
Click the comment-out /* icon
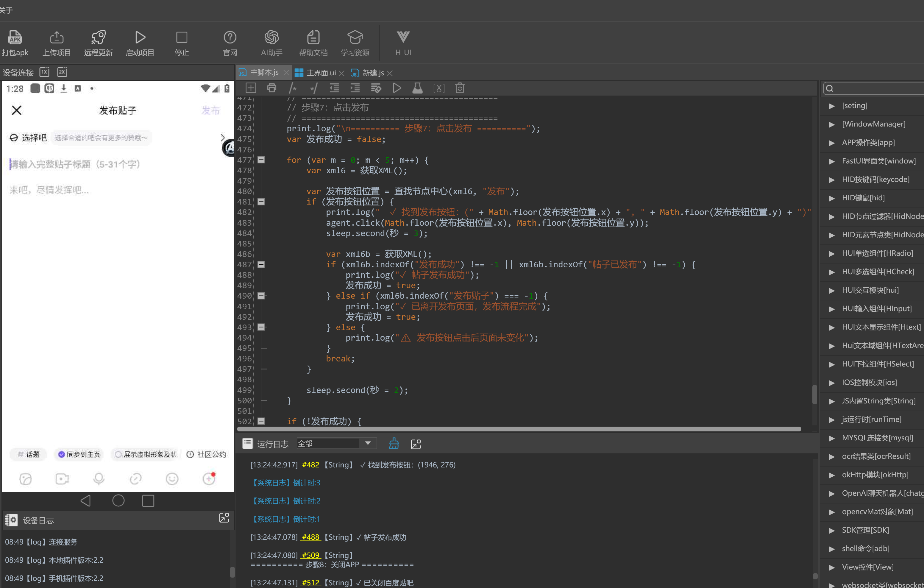coord(293,88)
